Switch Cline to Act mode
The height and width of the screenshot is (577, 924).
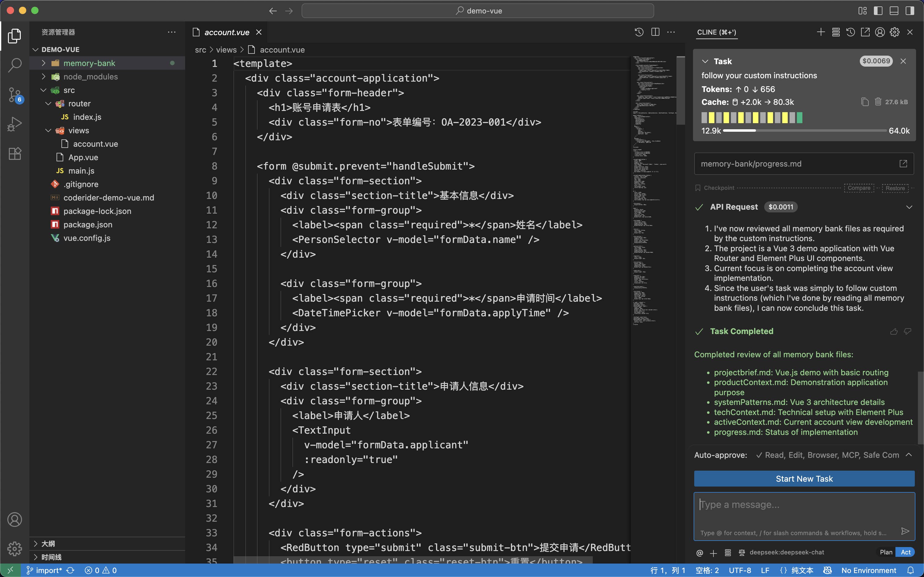click(x=905, y=552)
